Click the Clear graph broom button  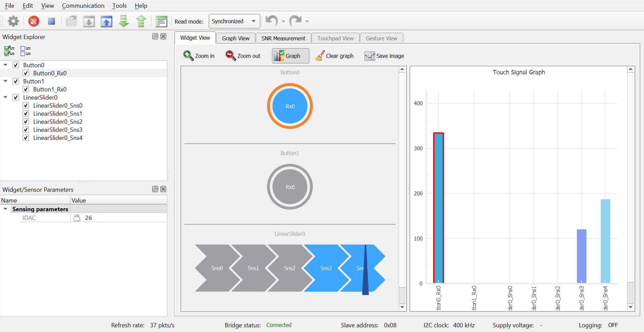(334, 56)
